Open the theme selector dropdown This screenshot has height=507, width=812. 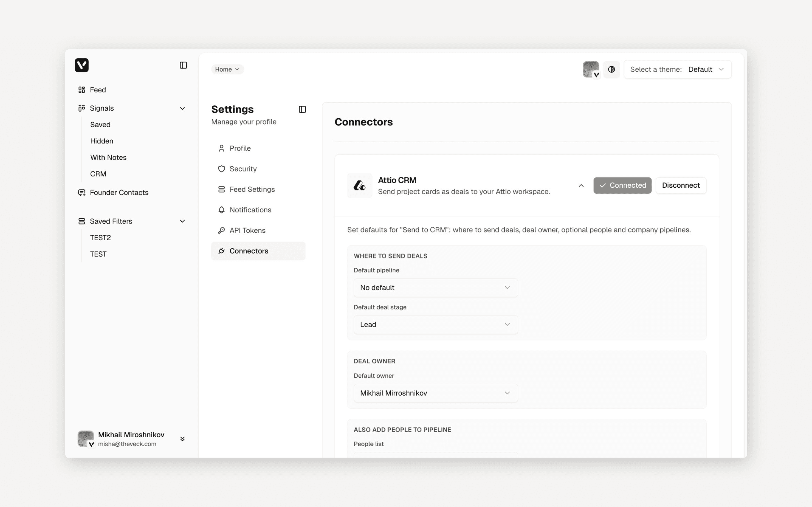click(x=677, y=69)
